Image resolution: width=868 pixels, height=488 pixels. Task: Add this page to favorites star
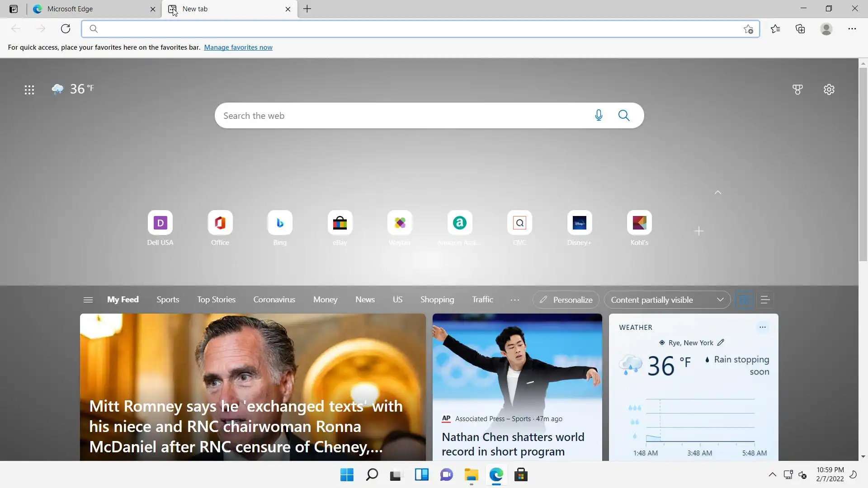coord(748,29)
